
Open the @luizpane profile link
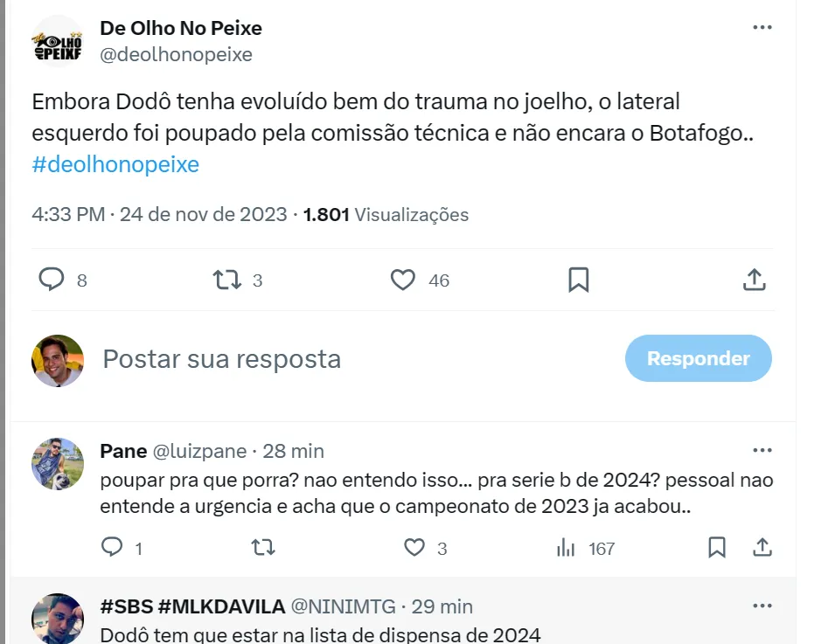[199, 451]
